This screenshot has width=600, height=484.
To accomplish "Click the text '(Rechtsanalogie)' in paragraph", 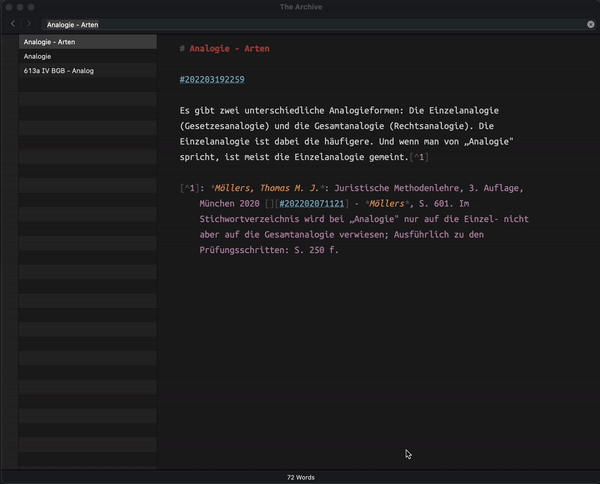I will tap(431, 126).
